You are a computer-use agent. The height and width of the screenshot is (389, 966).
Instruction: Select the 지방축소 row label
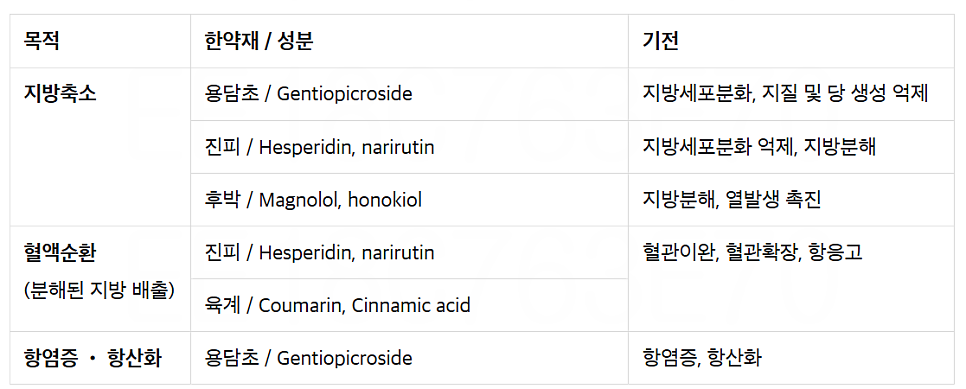60,94
